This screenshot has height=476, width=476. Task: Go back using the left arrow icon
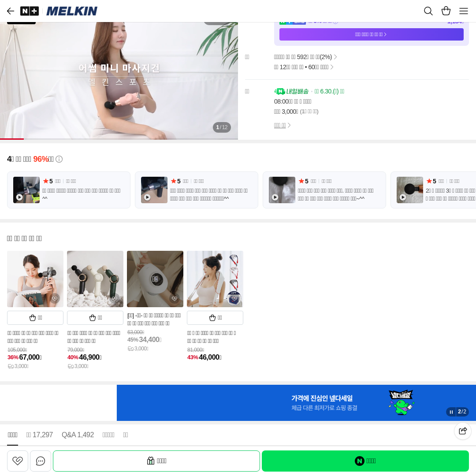point(11,11)
